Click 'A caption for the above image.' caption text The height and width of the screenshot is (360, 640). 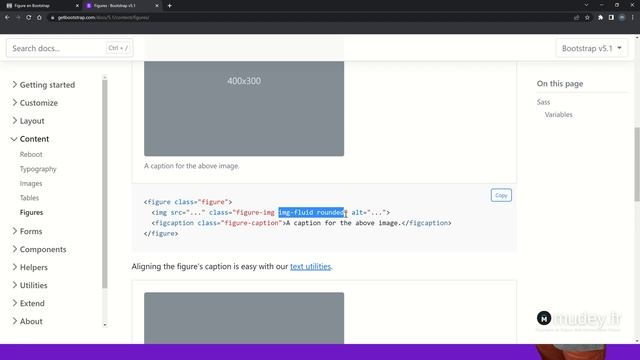(x=192, y=166)
